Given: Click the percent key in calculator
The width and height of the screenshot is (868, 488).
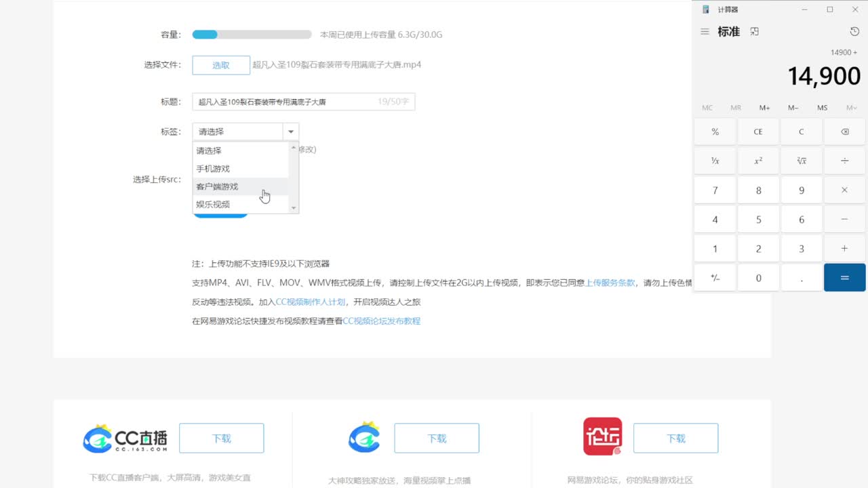Looking at the screenshot, I should [x=715, y=131].
